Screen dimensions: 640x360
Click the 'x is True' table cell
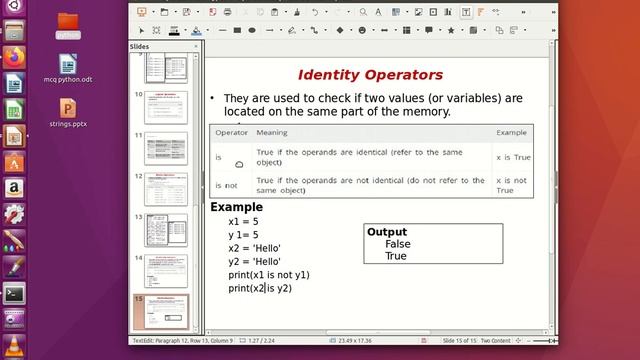513,157
